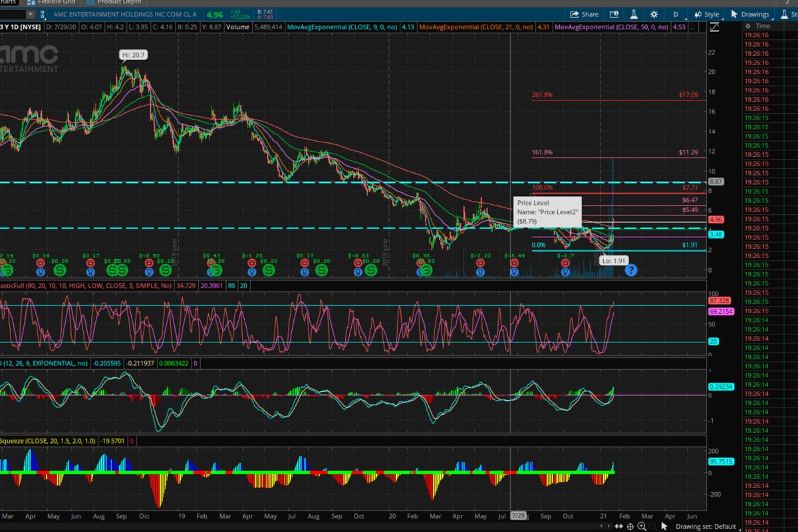The height and width of the screenshot is (532, 798).
Task: Select the zoom-in magnifier tool at bottom
Action: tap(642, 526)
